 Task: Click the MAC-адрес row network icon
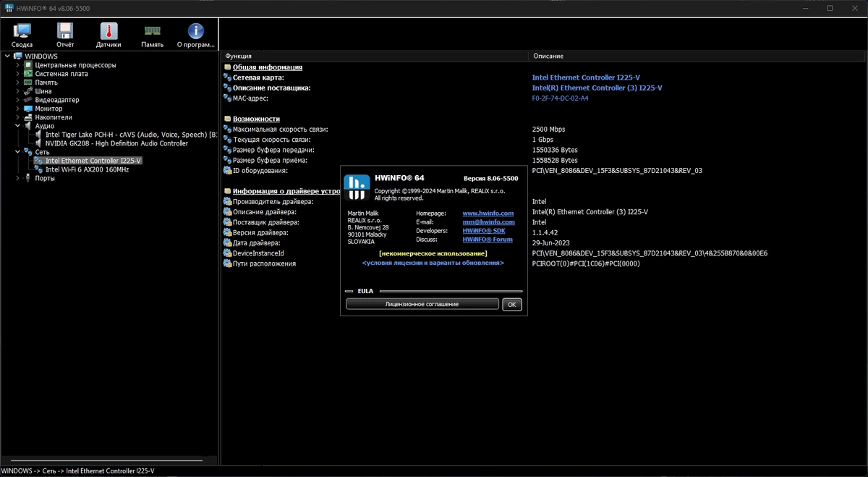pyautogui.click(x=227, y=98)
